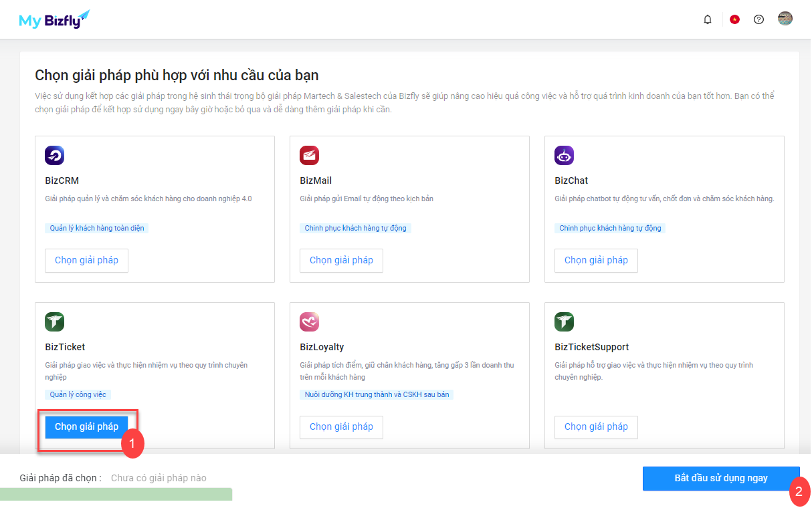Click BizTicketSupport description about hỗ trợ giao việc
Viewport: 812px width, 508px height.
653,371
